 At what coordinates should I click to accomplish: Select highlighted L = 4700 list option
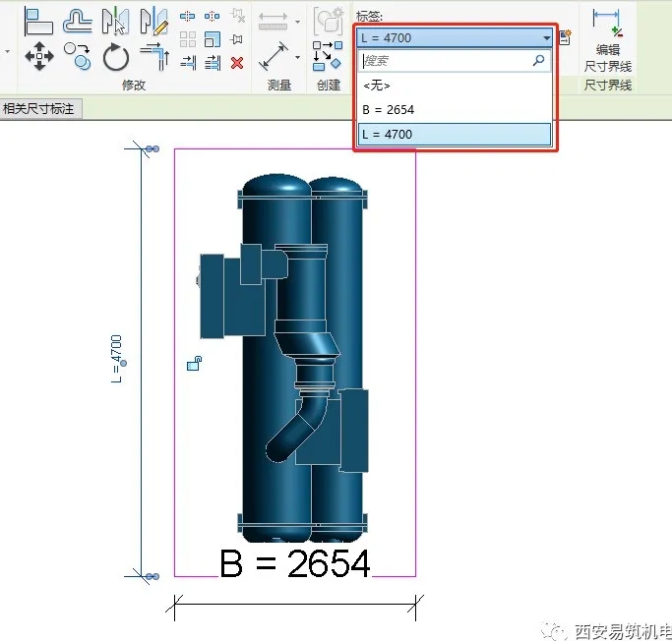click(455, 135)
